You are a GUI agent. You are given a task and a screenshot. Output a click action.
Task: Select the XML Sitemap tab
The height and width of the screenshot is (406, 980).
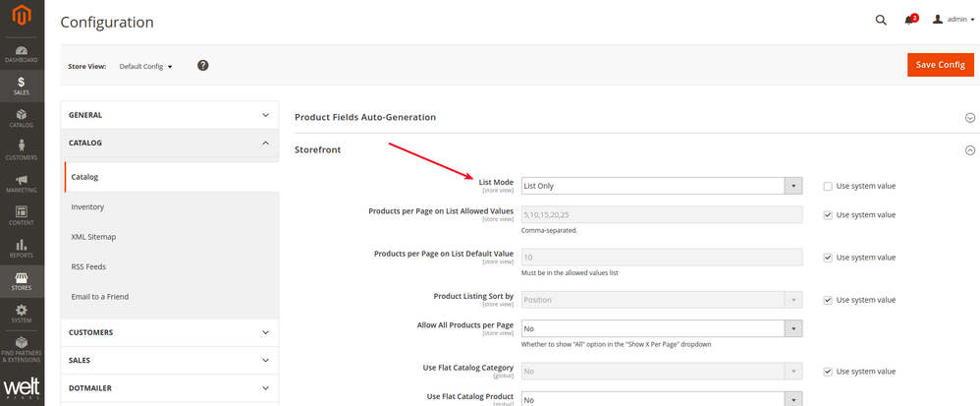[x=93, y=237]
